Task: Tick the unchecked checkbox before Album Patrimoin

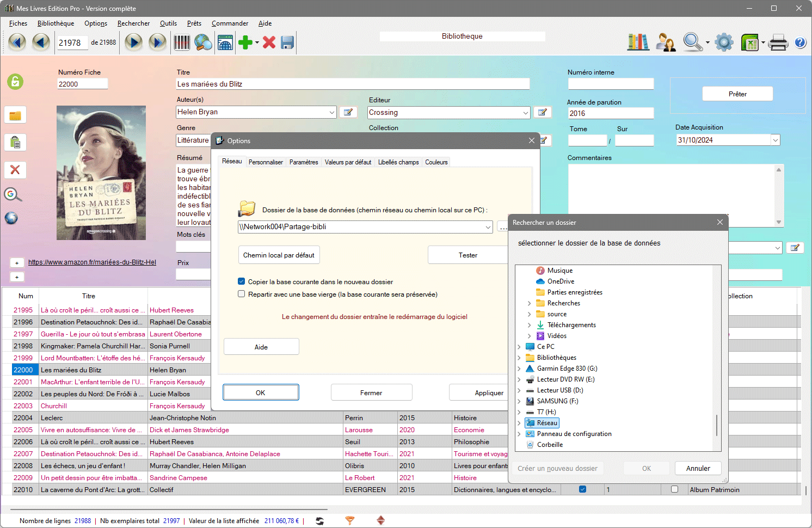Action: click(674, 489)
